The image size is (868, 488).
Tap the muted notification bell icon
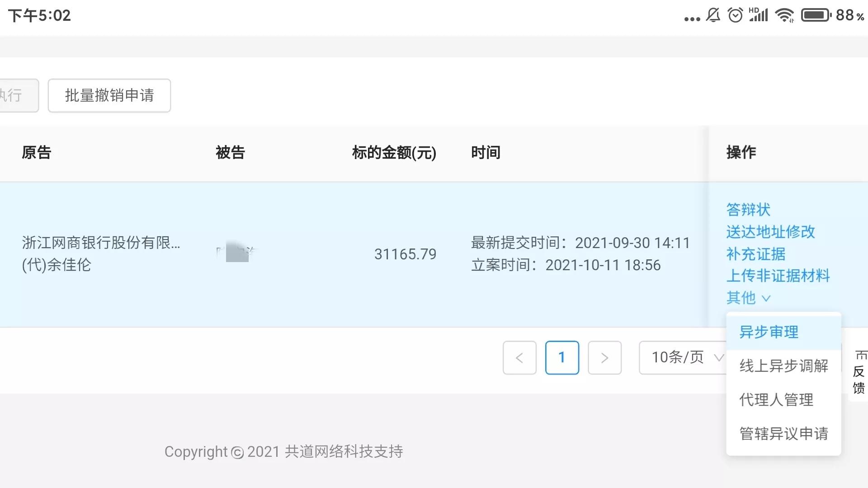pos(712,15)
